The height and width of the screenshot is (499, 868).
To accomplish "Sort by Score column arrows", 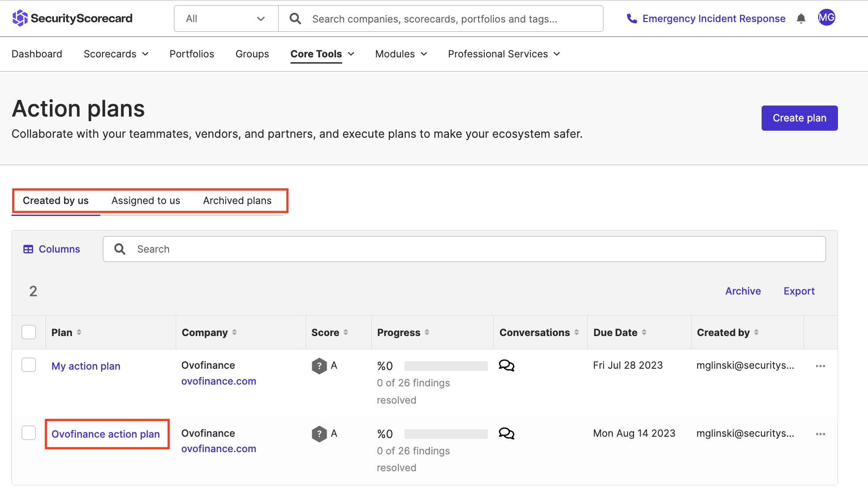I will click(x=346, y=332).
